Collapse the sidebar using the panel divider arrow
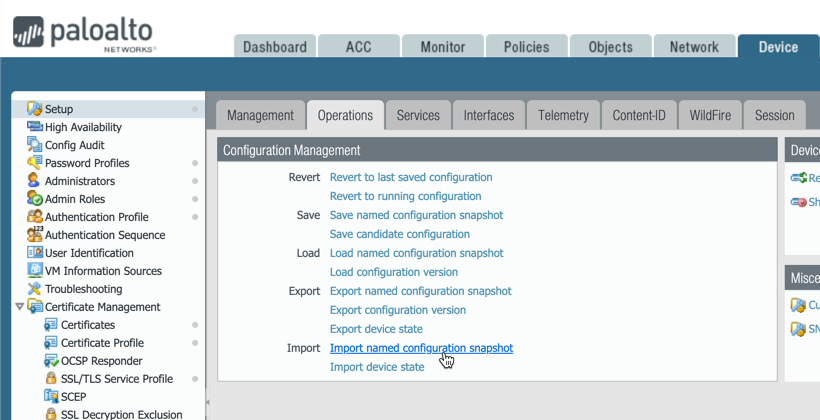Screen dimensions: 820x420 click(207, 402)
